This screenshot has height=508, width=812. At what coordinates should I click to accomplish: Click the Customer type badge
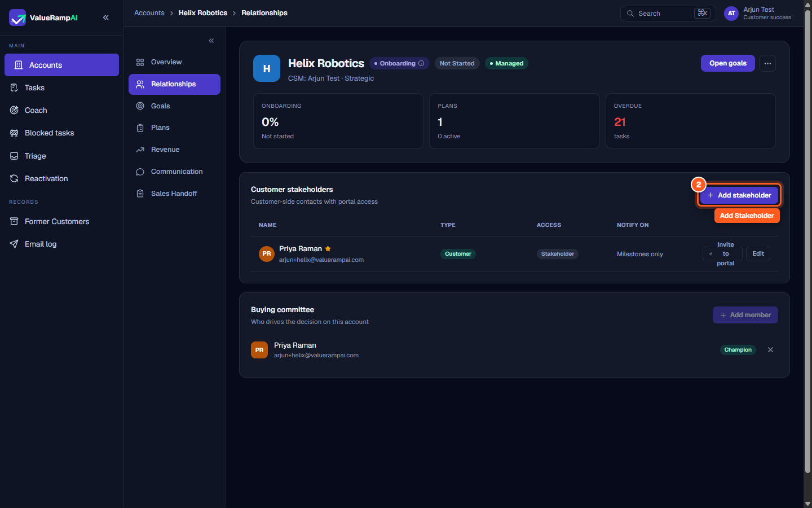coord(458,254)
